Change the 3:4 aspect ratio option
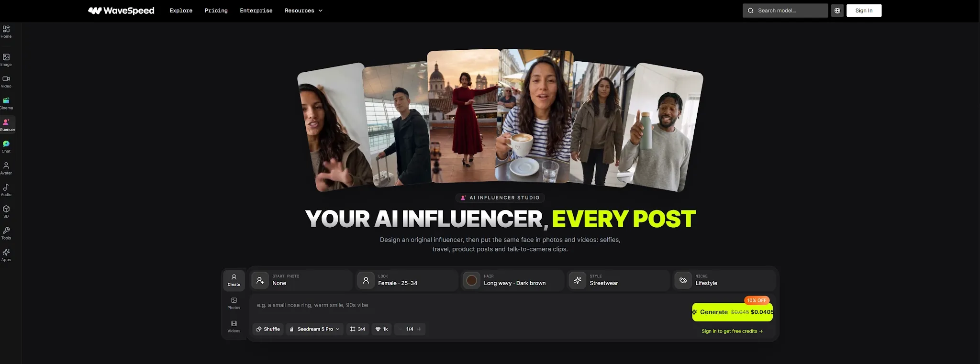Screen dimensions: 980x364 click(357, 329)
